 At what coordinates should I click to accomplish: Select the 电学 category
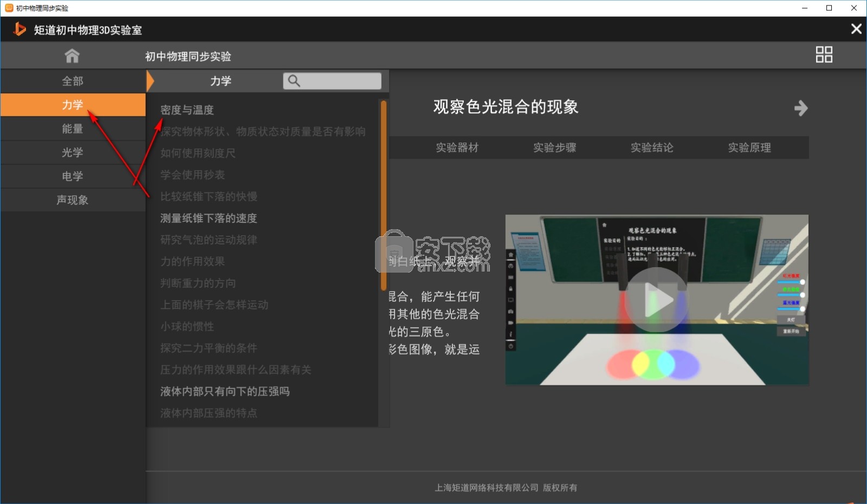tap(73, 176)
